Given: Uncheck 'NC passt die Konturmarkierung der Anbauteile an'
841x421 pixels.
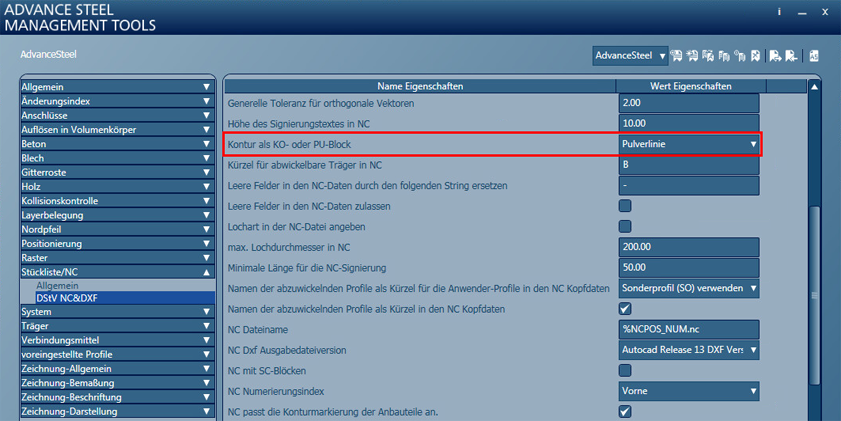Looking at the screenshot, I should tap(625, 412).
